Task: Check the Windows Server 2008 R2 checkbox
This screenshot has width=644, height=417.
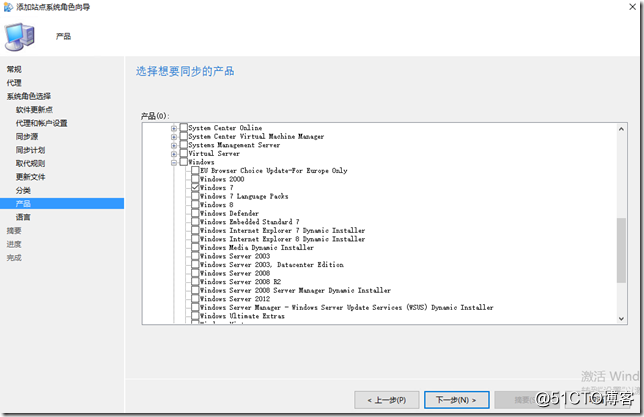Action: [x=195, y=281]
